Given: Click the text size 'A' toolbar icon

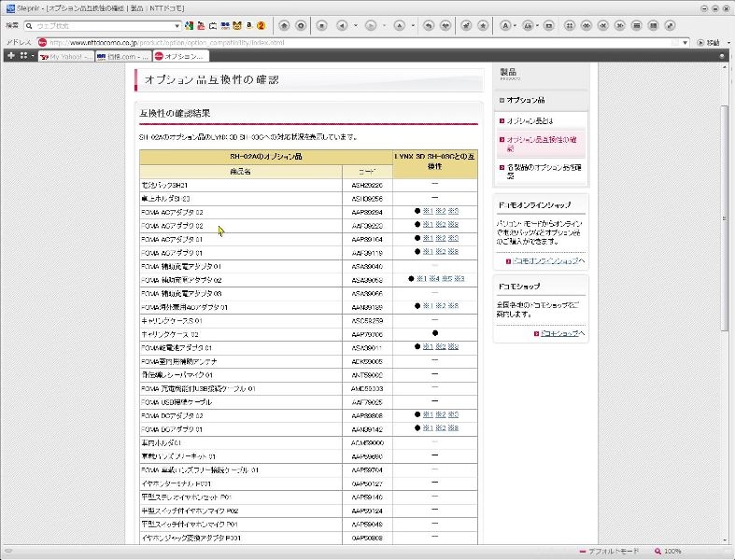Looking at the screenshot, I should 504,25.
